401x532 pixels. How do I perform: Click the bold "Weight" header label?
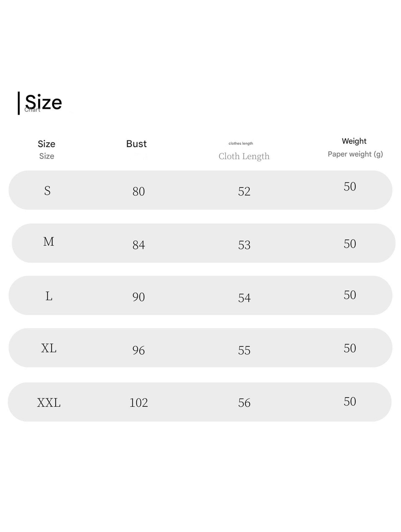click(354, 141)
